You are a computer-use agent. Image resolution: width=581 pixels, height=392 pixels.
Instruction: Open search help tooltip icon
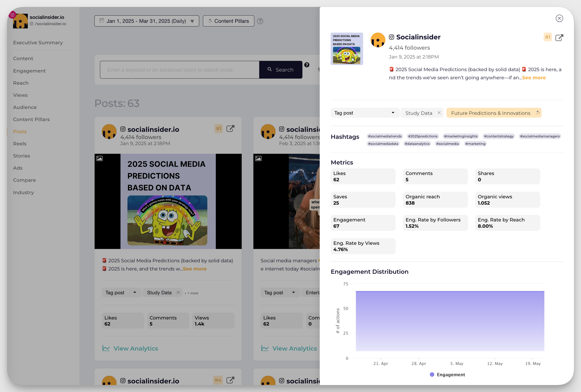(x=307, y=65)
